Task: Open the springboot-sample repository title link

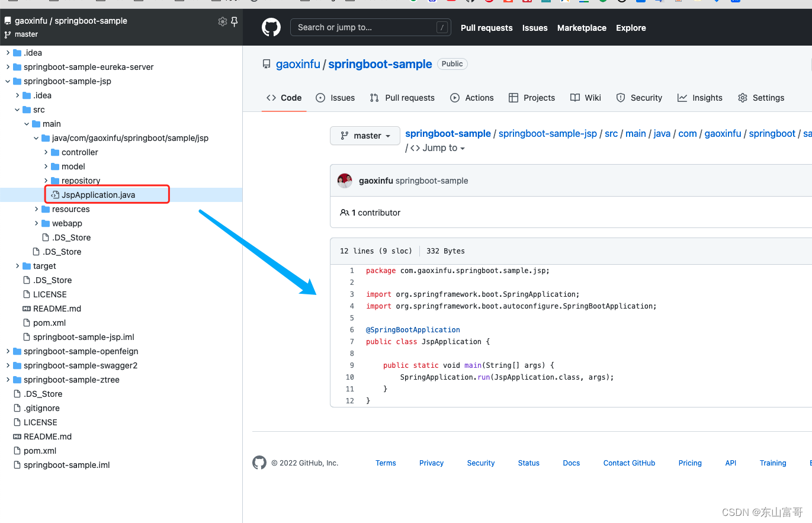Action: point(380,64)
